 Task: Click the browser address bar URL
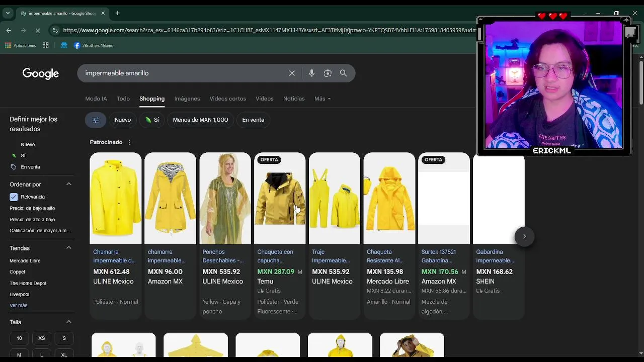[269, 30]
